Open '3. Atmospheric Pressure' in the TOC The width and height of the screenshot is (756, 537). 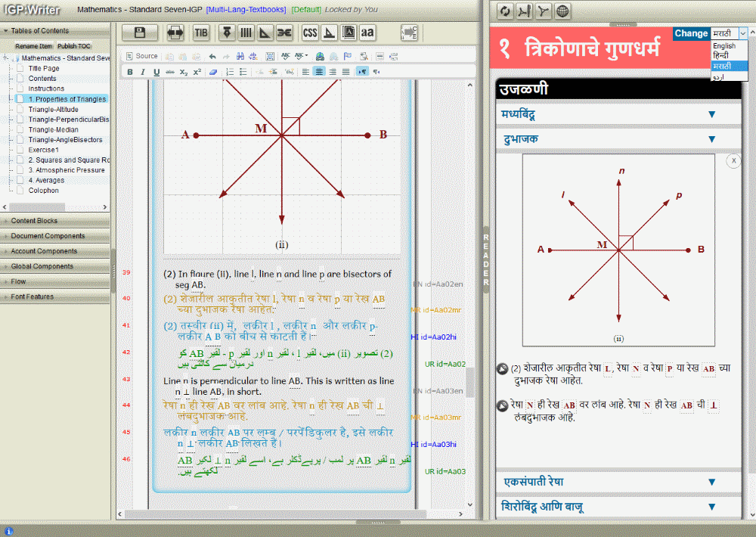[x=66, y=170]
